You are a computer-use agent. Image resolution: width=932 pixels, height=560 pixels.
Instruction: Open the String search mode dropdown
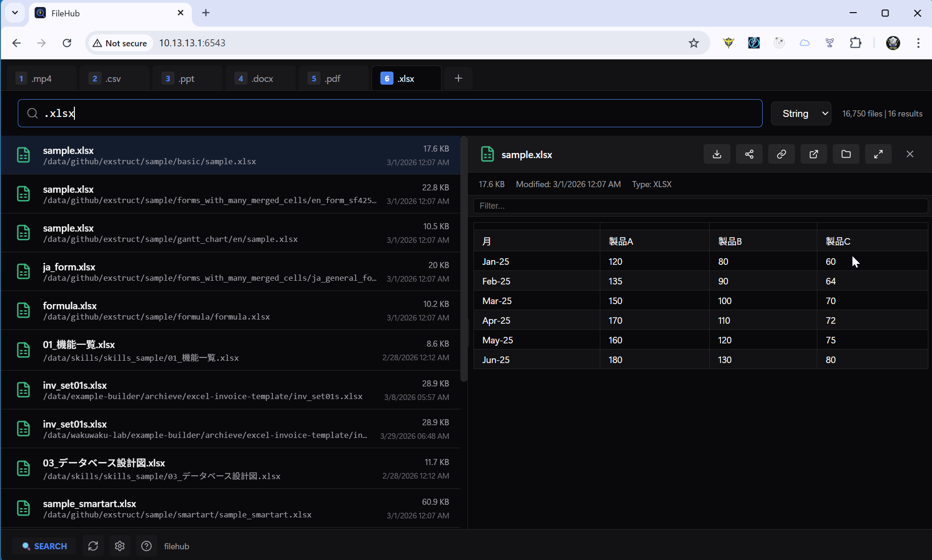(801, 113)
